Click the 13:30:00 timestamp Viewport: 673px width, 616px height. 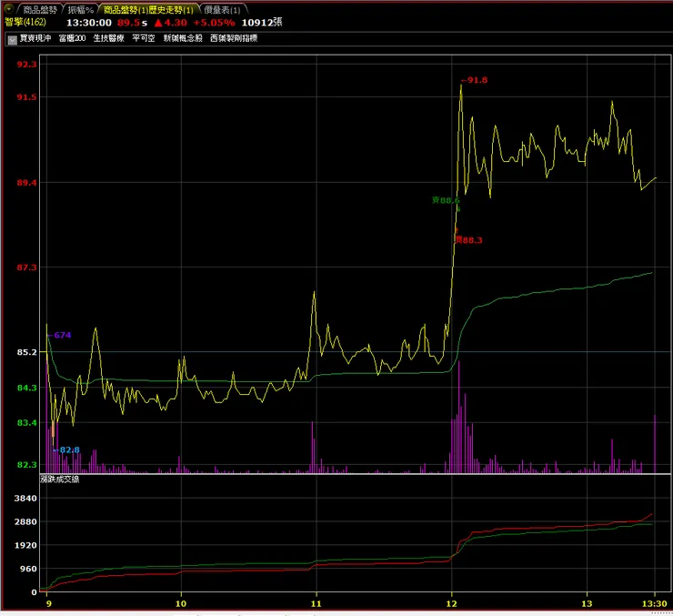[89, 23]
